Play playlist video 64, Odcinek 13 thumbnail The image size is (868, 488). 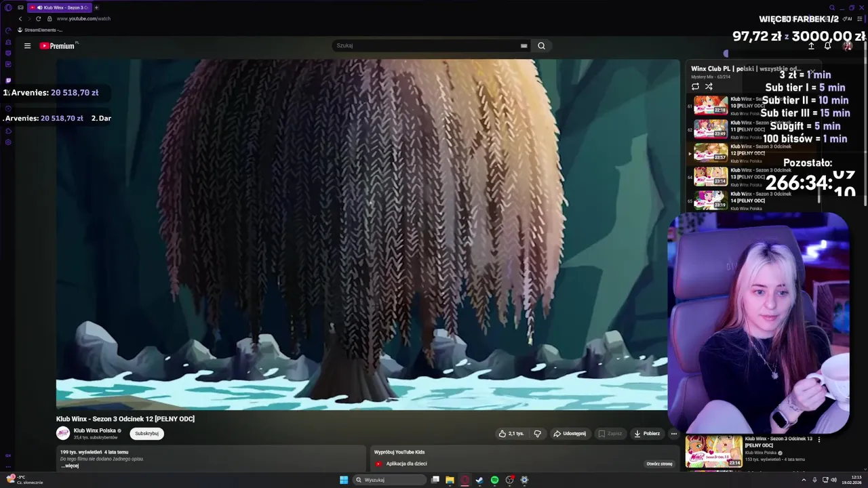coord(711,176)
